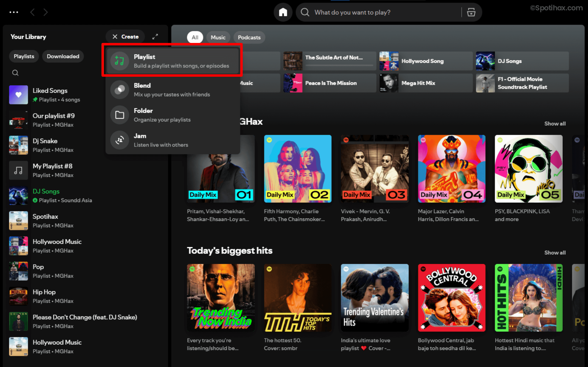588x367 pixels.
Task: Click the search magnifier icon in top bar
Action: point(305,12)
